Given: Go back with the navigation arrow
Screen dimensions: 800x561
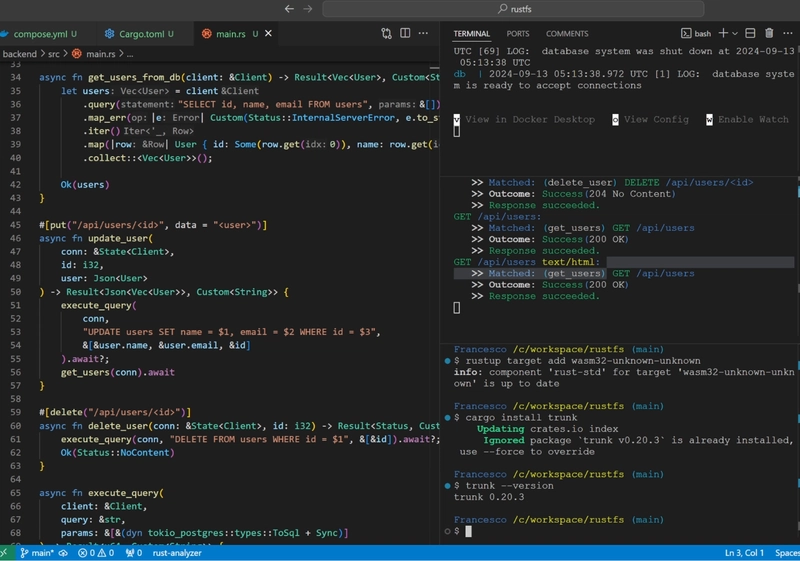Looking at the screenshot, I should (289, 9).
